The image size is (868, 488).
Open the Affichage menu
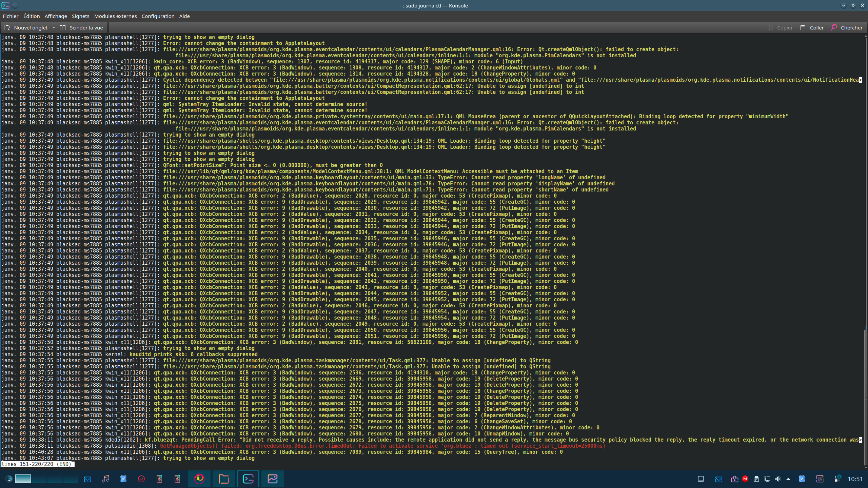56,16
